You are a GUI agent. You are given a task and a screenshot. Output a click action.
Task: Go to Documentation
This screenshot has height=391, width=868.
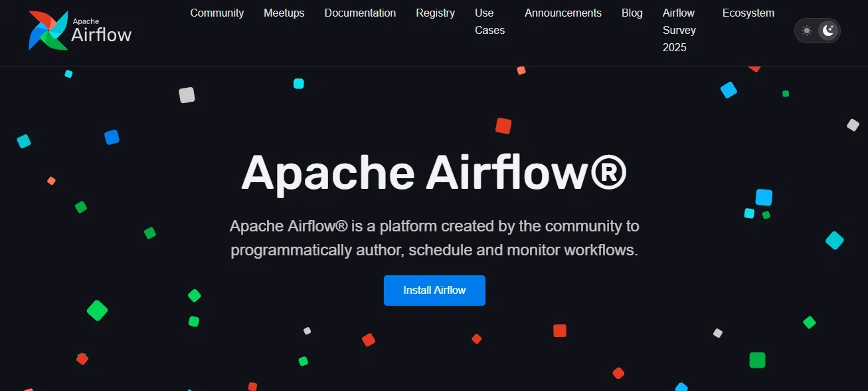[360, 13]
